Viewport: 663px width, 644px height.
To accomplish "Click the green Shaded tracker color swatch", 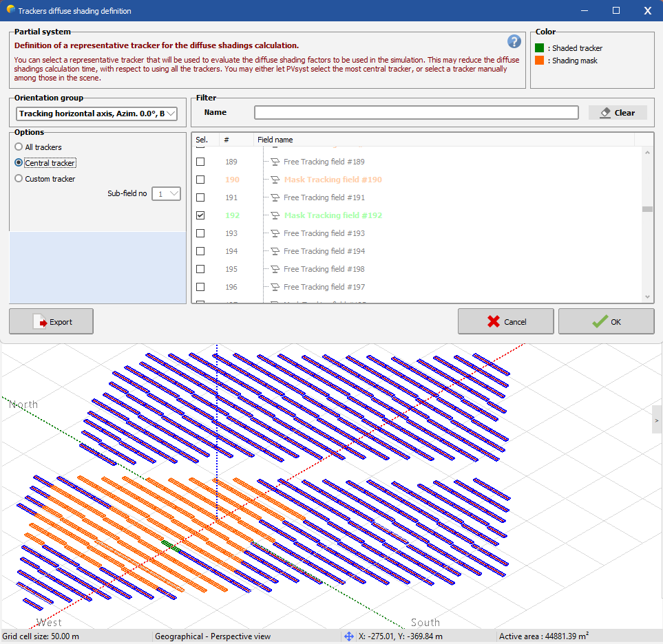I will (x=540, y=47).
